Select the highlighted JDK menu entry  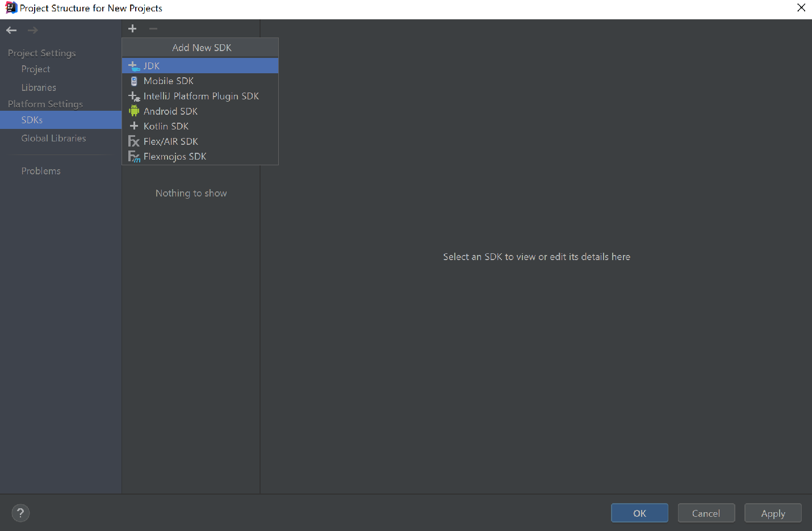pos(152,65)
